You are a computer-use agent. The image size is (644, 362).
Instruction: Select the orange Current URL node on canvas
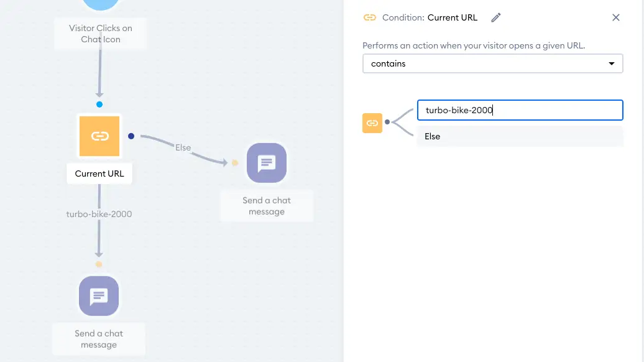99,136
